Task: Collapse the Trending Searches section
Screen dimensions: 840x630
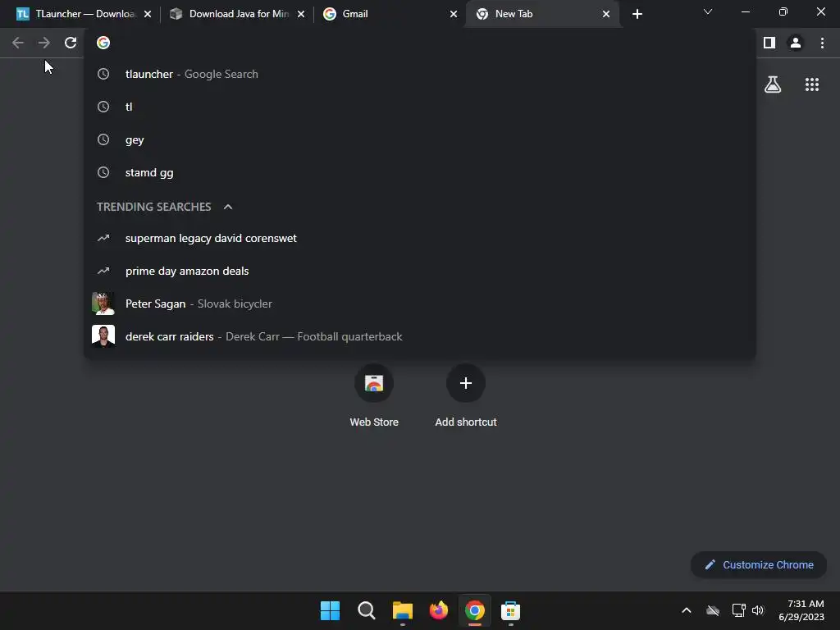Action: [x=228, y=207]
